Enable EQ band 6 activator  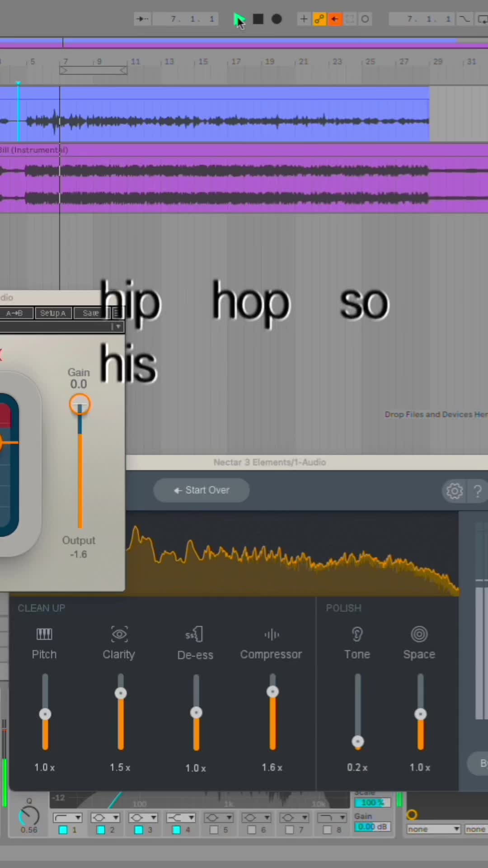(252, 830)
